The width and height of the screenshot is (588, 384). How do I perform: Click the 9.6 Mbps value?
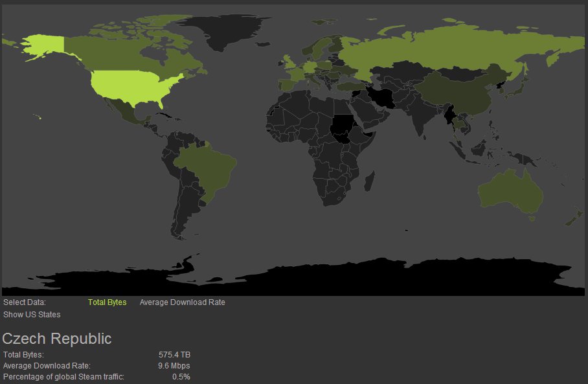tap(174, 366)
